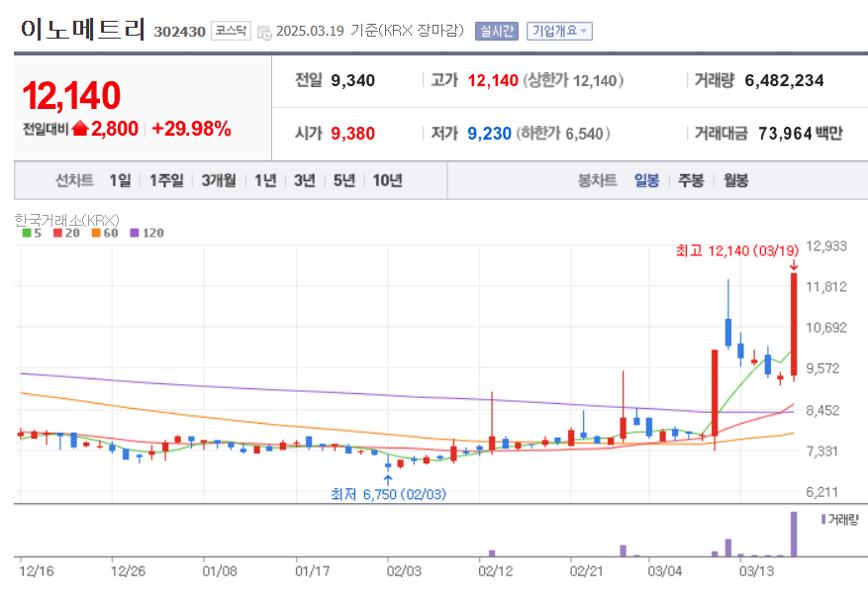Click the 실시간 real-time button
The width and height of the screenshot is (868, 604).
click(x=497, y=31)
